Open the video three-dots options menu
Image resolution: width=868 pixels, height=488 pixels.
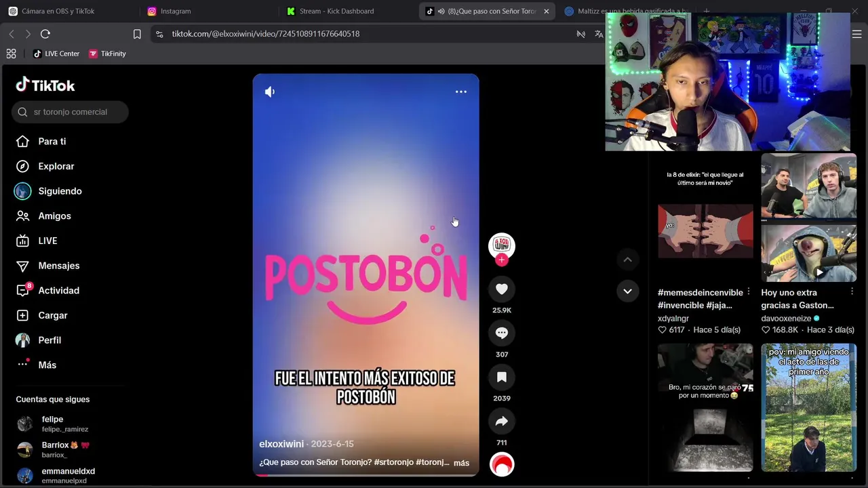click(461, 91)
